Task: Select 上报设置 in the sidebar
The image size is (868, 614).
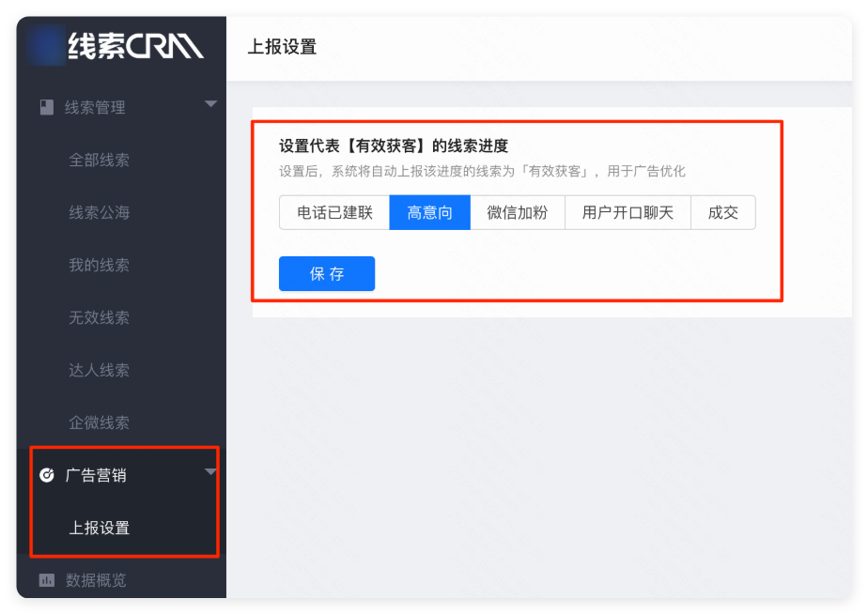Action: 99,529
